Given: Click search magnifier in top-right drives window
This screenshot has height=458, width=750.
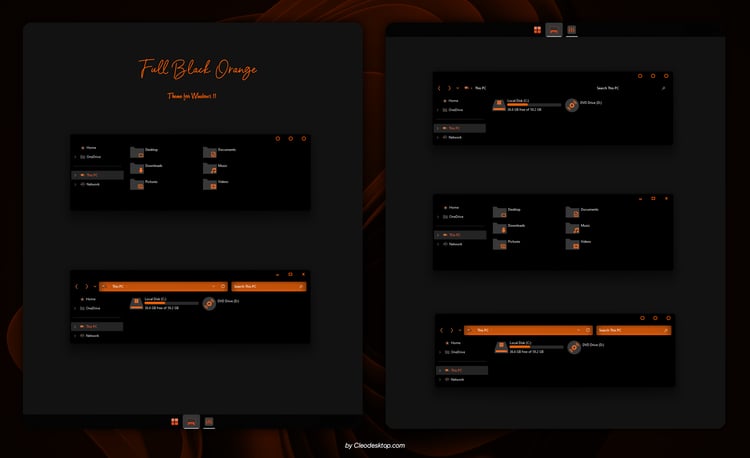Looking at the screenshot, I should click(663, 88).
